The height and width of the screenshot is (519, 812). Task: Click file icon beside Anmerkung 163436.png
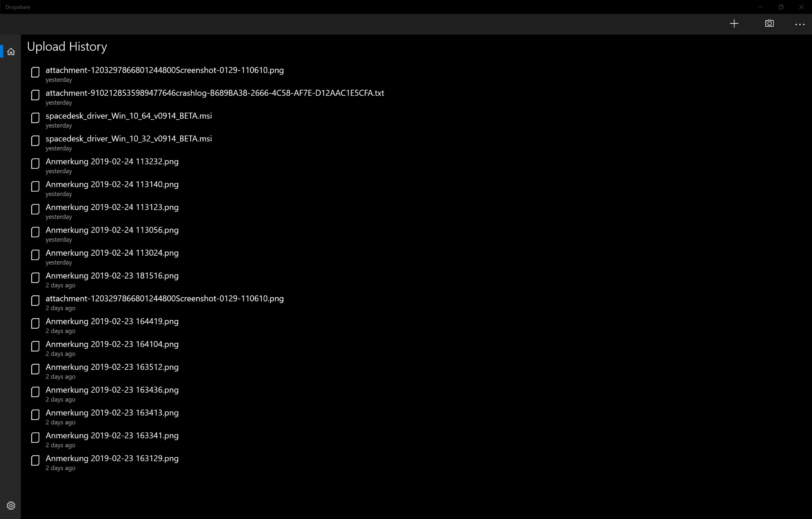[35, 392]
